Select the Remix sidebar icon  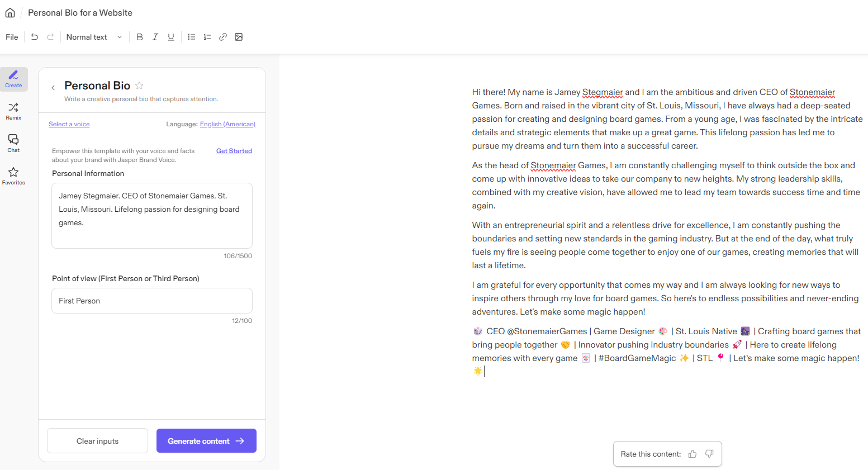pyautogui.click(x=13, y=111)
